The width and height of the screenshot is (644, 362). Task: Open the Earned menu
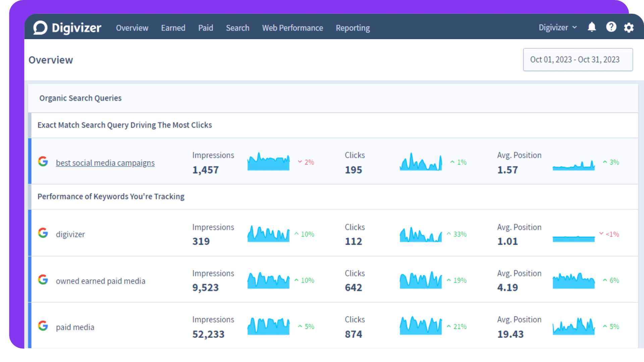click(x=173, y=28)
